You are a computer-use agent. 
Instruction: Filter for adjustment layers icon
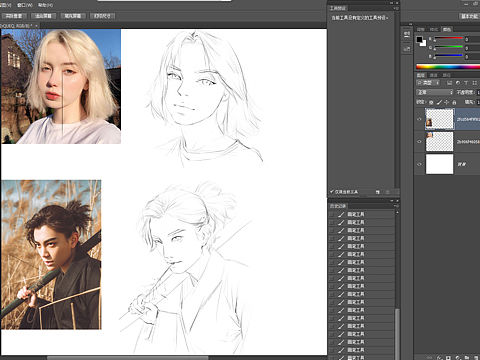458,83
